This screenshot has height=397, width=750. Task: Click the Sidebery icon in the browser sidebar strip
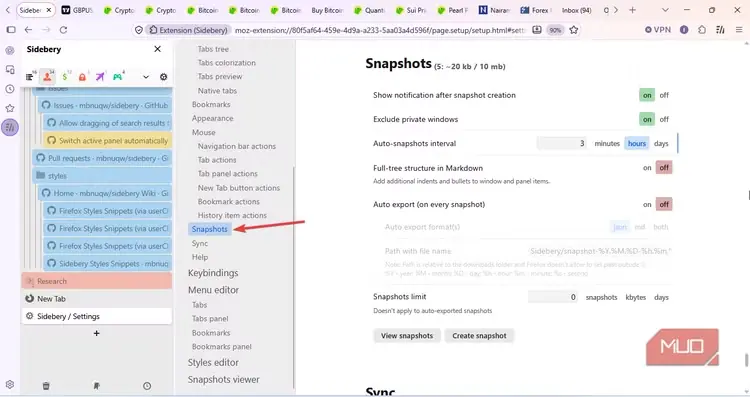tap(10, 127)
